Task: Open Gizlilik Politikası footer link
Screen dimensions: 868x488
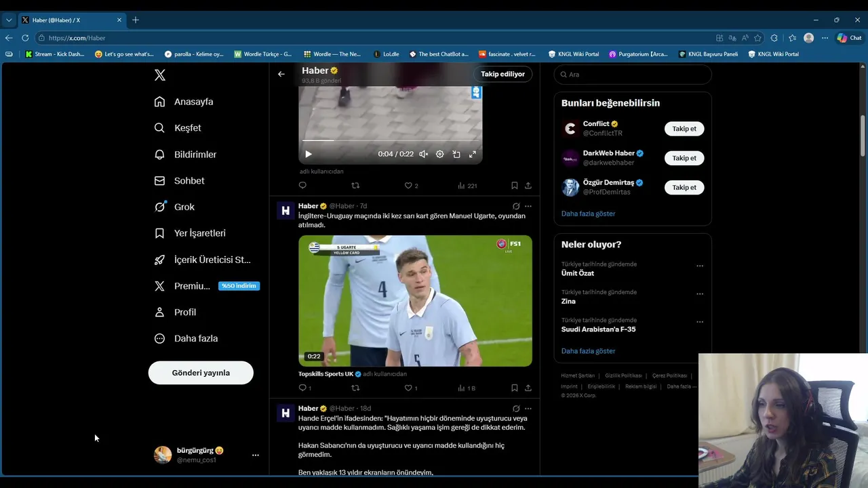Action: (623, 375)
